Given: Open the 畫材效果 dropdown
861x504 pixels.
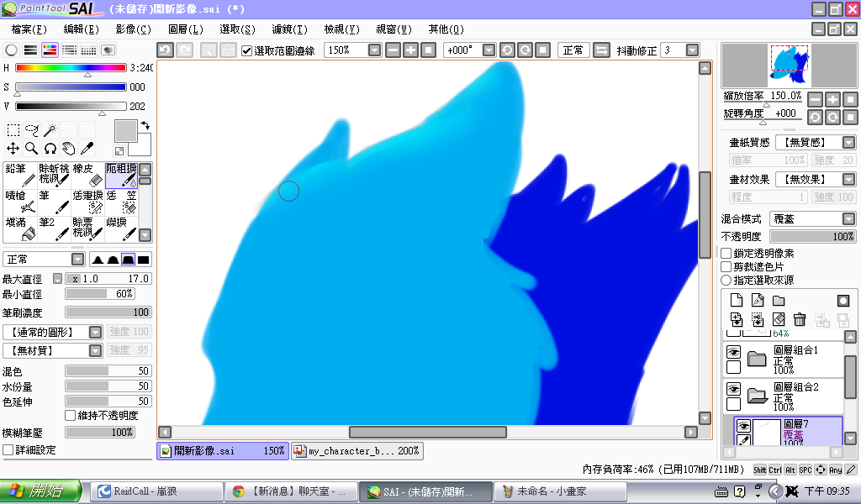Looking at the screenshot, I should tap(848, 179).
